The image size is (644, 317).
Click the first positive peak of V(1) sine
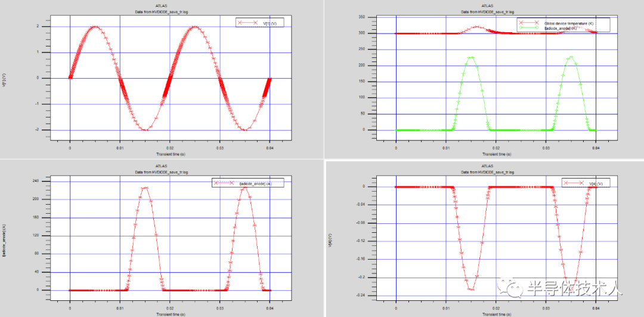pyautogui.click(x=95, y=26)
